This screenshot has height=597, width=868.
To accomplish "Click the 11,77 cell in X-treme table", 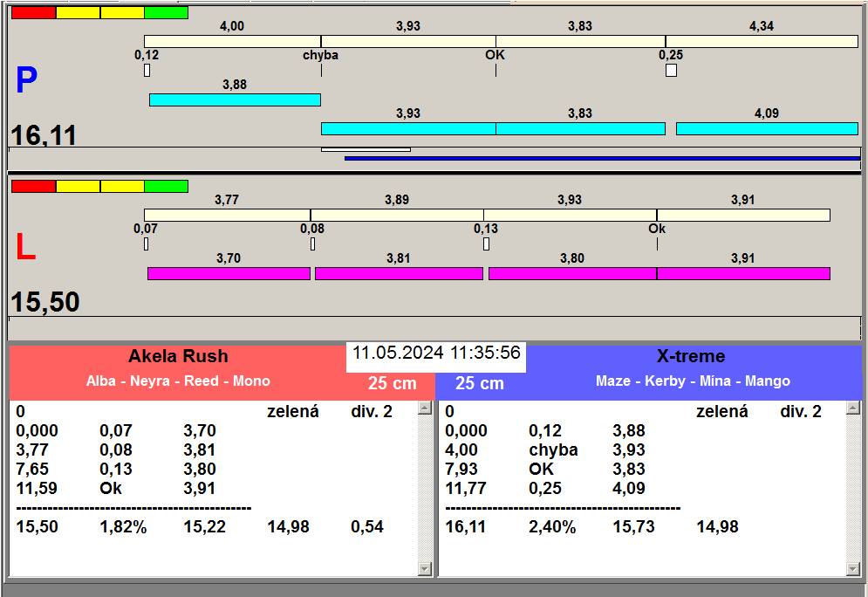I will 466,489.
